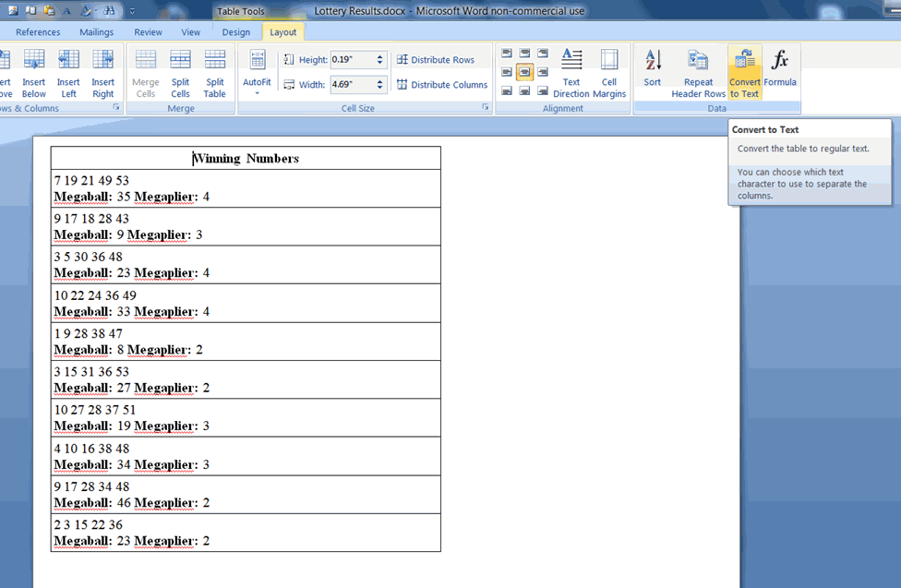This screenshot has width=901, height=588.
Task: Open Rows & Columns dialog launcher
Action: (x=116, y=107)
